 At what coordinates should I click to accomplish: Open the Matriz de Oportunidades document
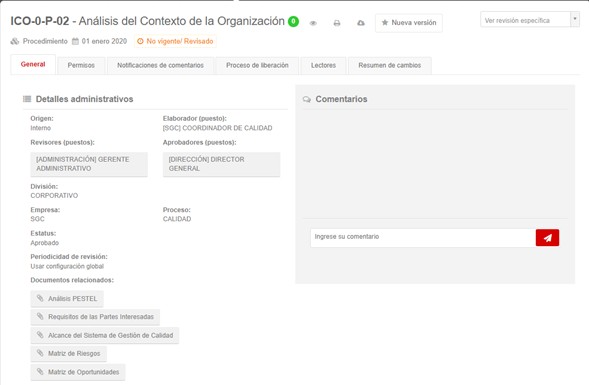tap(78, 372)
